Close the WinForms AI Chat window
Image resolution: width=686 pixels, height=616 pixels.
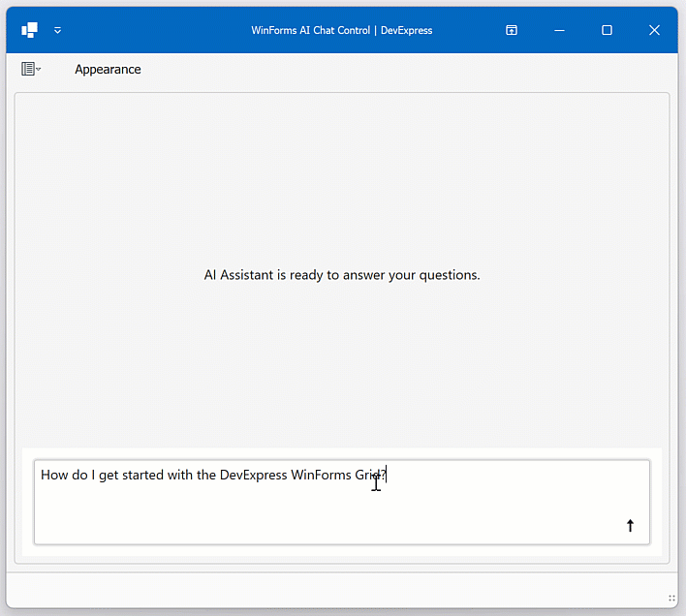(x=654, y=30)
